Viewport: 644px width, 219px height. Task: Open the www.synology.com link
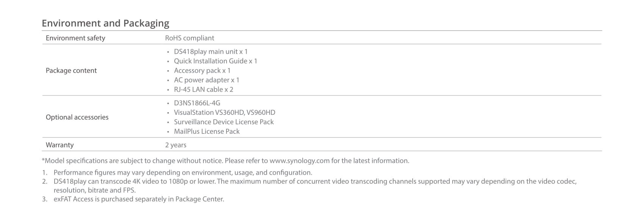[x=299, y=161]
